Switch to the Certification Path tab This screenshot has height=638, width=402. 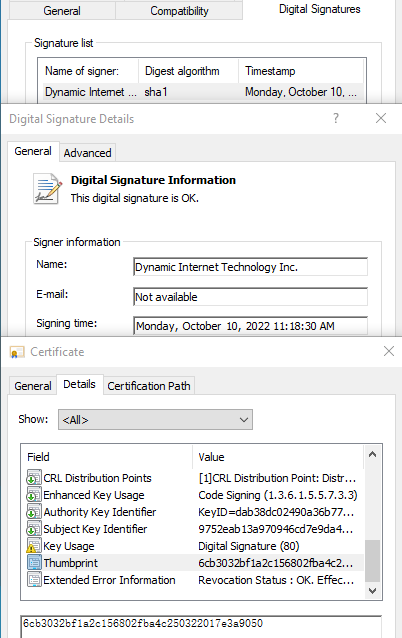point(149,386)
